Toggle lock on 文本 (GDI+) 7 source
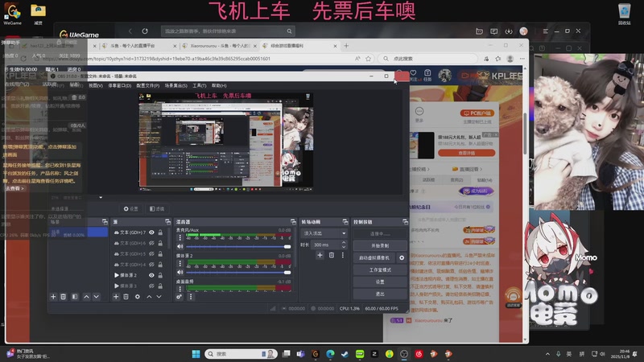Viewport: 644px width, 362px height. pos(160,232)
